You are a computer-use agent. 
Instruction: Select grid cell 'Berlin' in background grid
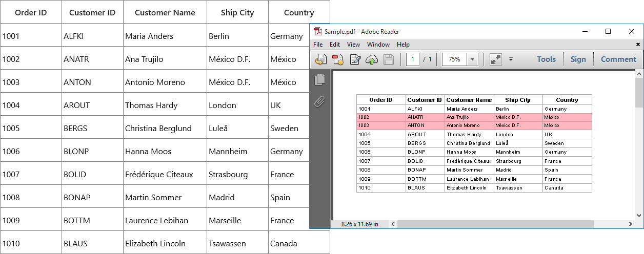click(237, 36)
